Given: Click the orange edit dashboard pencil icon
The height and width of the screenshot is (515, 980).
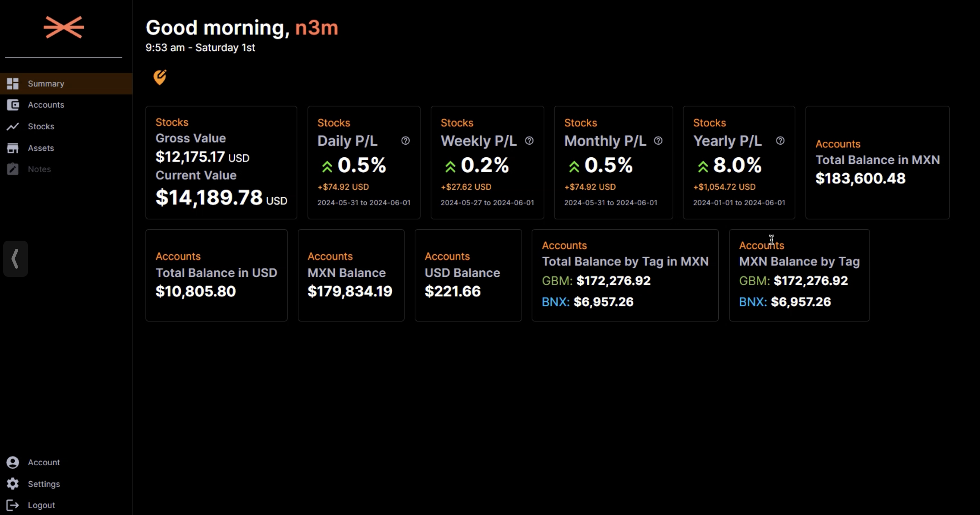Looking at the screenshot, I should tap(160, 77).
